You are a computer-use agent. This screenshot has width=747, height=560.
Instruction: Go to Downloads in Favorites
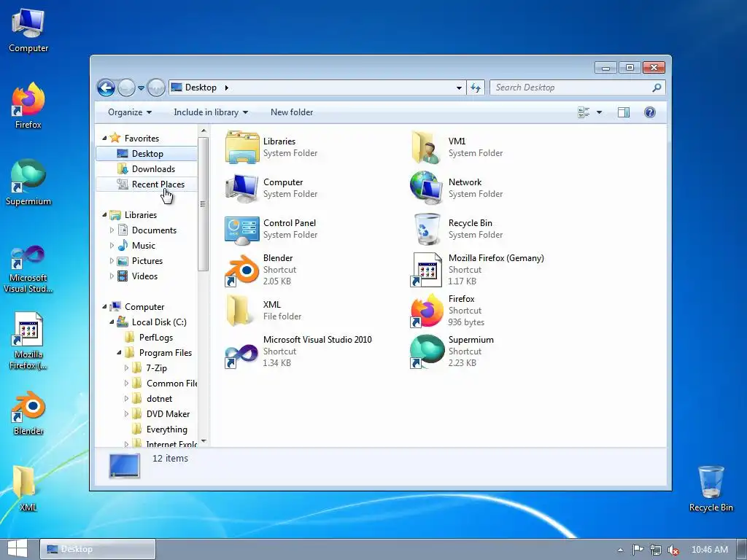click(x=146, y=169)
